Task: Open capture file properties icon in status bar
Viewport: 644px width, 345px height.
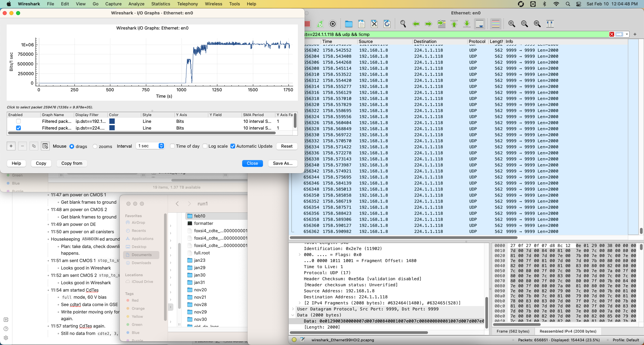Action: [303, 340]
